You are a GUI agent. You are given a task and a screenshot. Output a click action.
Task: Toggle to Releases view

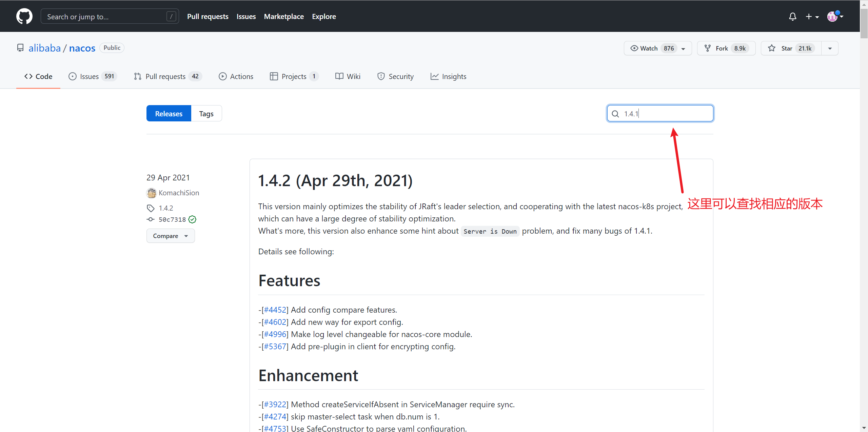coord(169,114)
